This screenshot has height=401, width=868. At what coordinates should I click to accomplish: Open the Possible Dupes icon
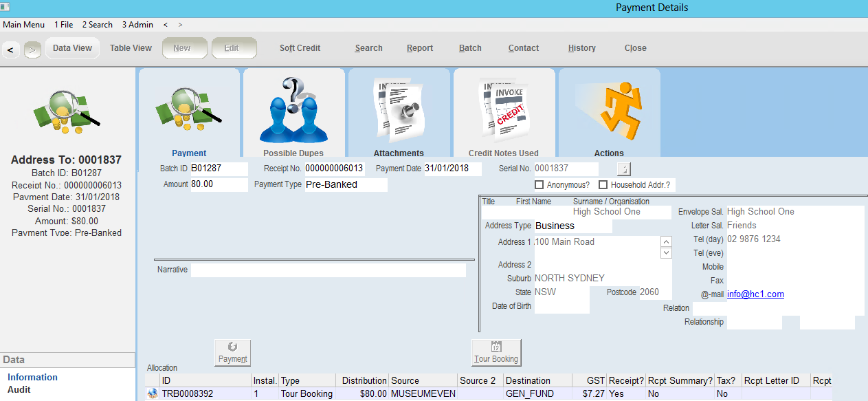pos(293,110)
